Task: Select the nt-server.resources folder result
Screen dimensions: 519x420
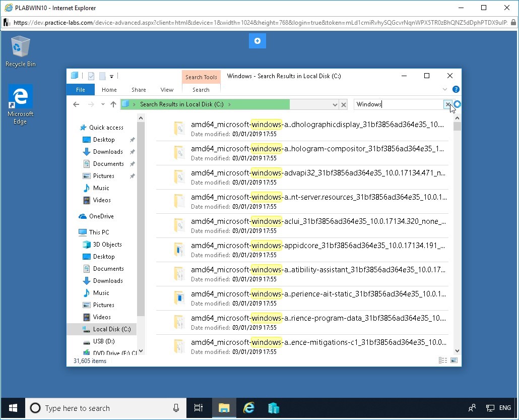Action: (302, 201)
